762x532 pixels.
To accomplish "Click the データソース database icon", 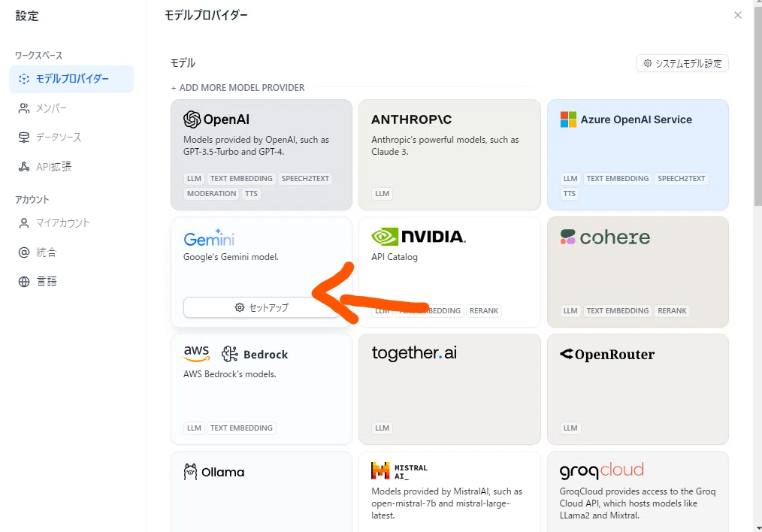I will point(24,138).
